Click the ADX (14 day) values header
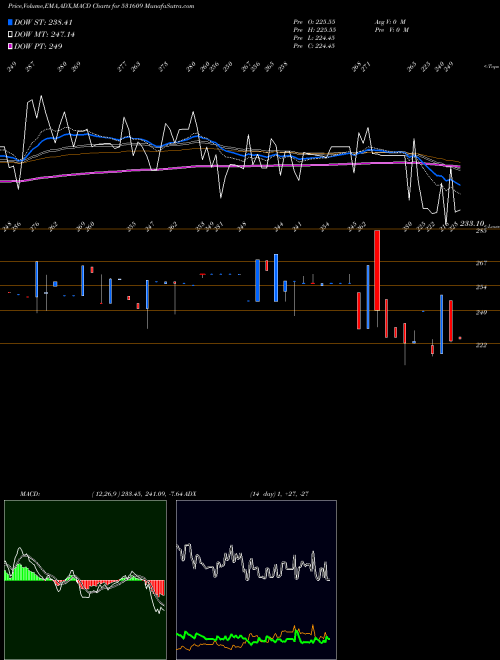Screen dimensions: 500x660 [280, 494]
